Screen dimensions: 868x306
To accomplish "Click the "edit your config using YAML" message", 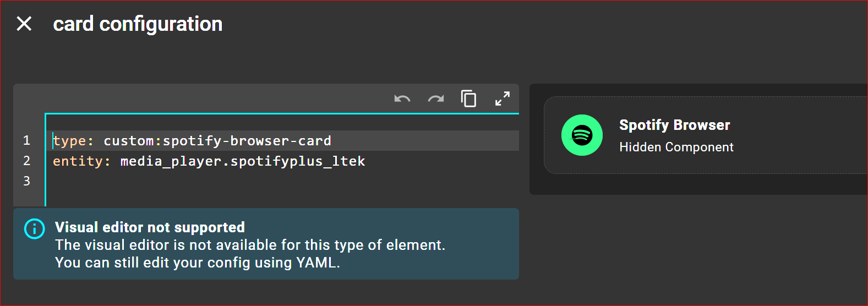I will click(197, 263).
